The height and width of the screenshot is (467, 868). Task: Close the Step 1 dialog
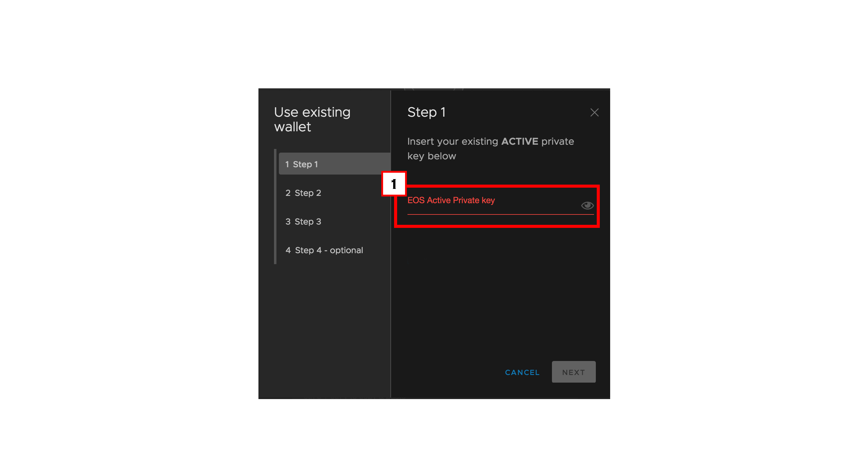point(594,112)
